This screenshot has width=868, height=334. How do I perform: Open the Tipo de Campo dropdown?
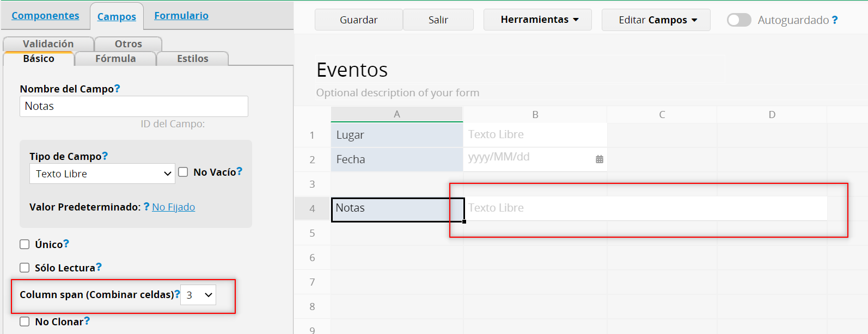click(x=102, y=174)
